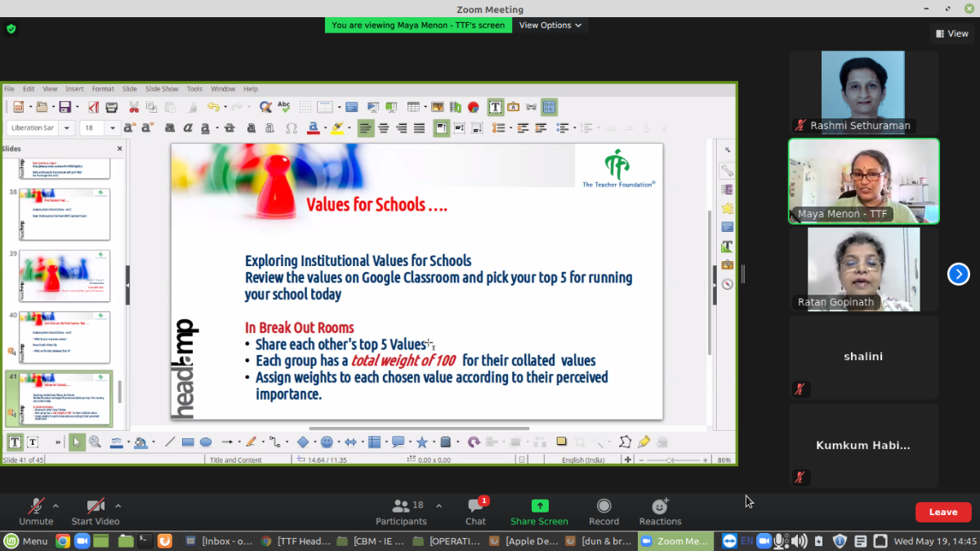The height and width of the screenshot is (551, 980).
Task: Click the green Share Screen icon
Action: pos(539,506)
